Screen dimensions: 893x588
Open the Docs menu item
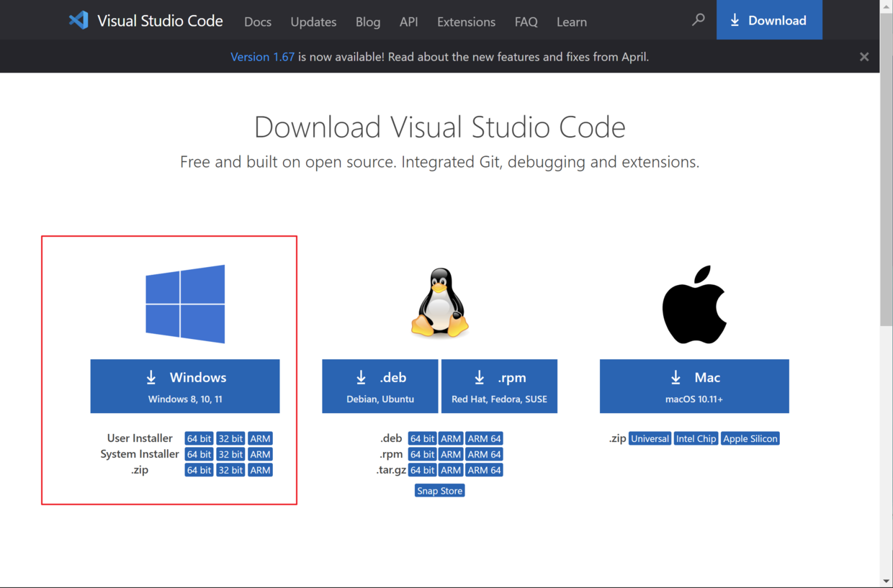pyautogui.click(x=257, y=22)
